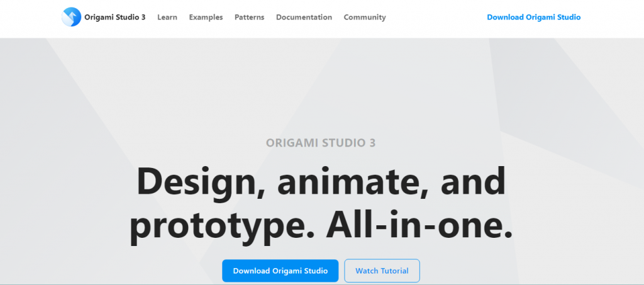Click the Origami Studio blue logo icon
644x285 pixels.
(71, 17)
